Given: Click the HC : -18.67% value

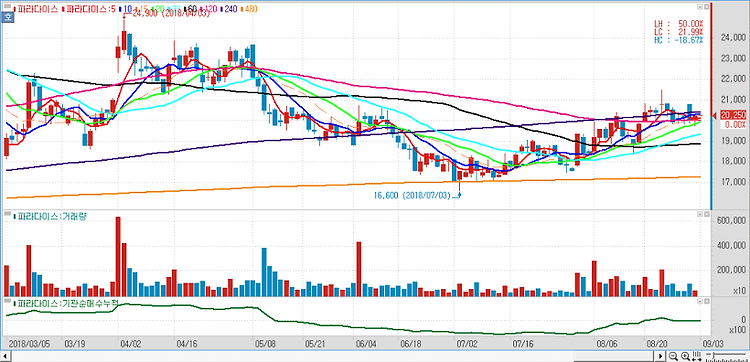Looking at the screenshot, I should [x=679, y=40].
